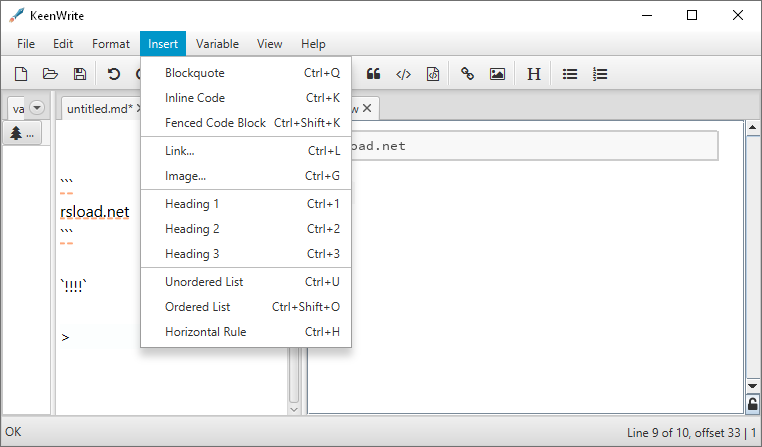Toggle the scroll lock padlock icon
The width and height of the screenshot is (762, 447).
coord(752,404)
